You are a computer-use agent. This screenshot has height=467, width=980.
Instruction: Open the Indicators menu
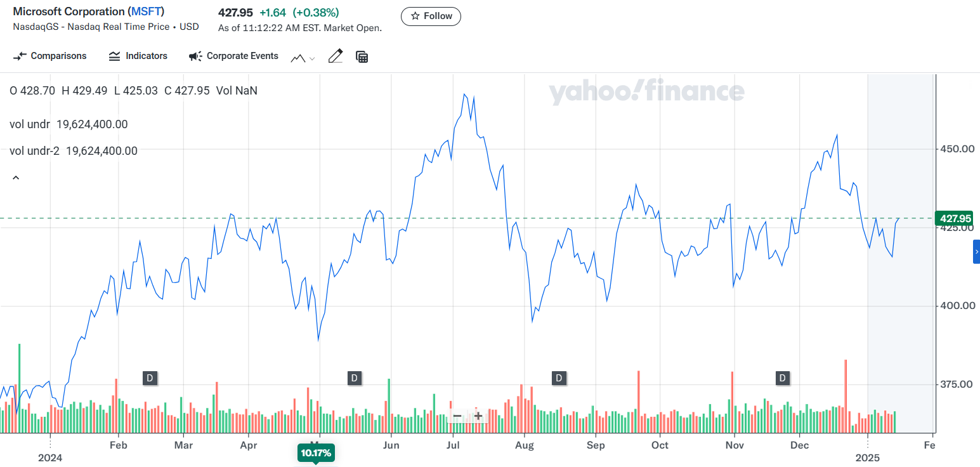(138, 56)
